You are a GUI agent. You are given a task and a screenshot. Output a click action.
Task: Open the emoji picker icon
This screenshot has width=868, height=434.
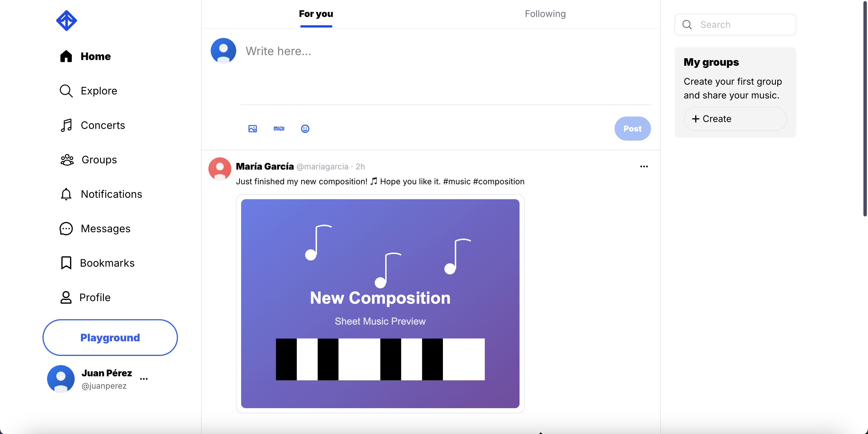pos(305,129)
